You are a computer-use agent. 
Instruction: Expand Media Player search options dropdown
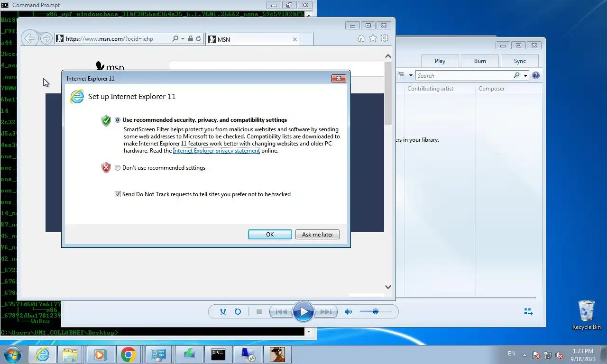pyautogui.click(x=525, y=76)
